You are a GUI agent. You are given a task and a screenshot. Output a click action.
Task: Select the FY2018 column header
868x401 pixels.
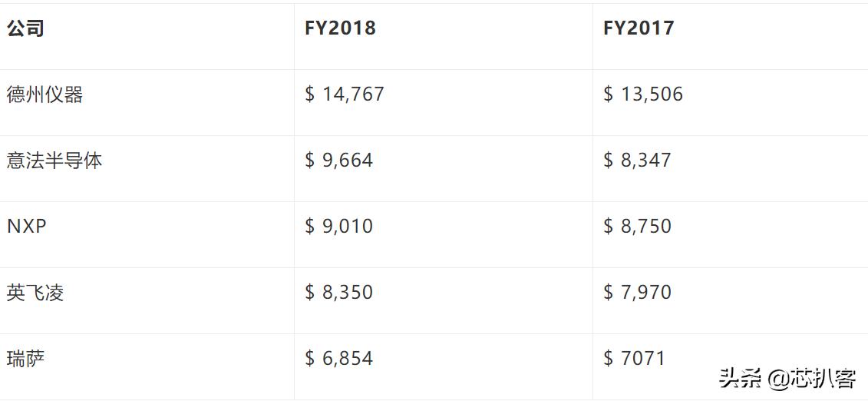pos(340,28)
